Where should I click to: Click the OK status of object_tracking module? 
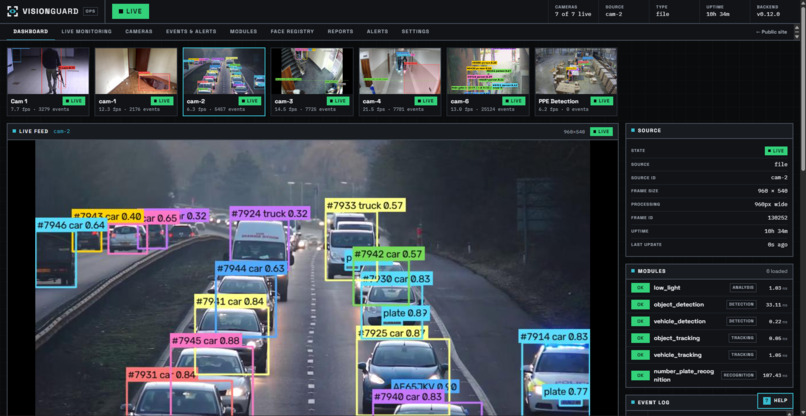(640, 338)
